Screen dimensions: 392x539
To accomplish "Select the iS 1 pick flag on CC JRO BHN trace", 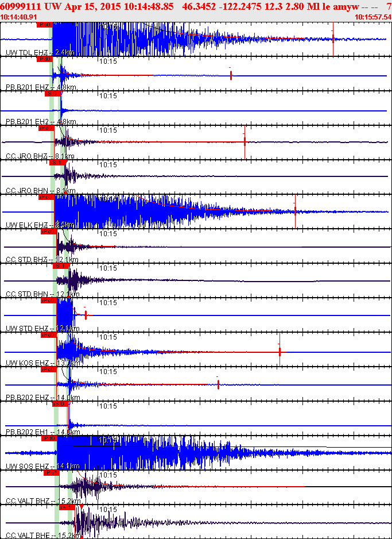I will [x=57, y=163].
